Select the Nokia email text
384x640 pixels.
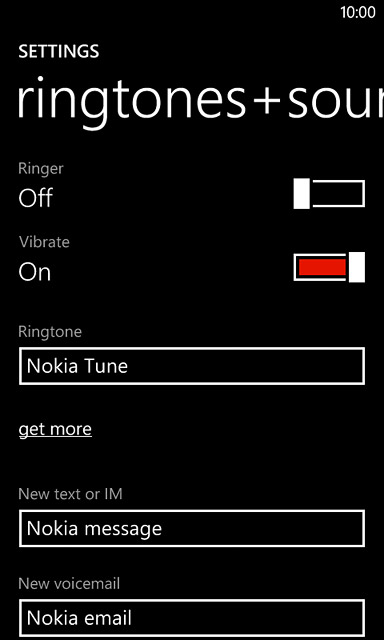tap(79, 618)
